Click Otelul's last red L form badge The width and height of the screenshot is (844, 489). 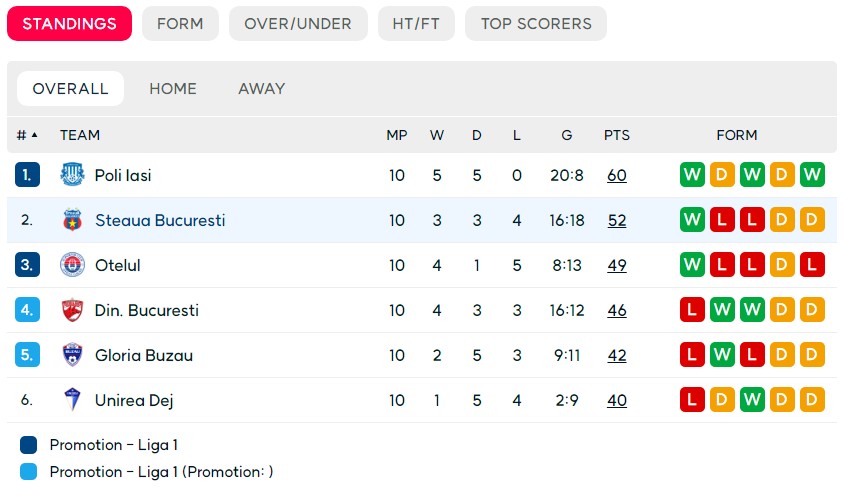pyautogui.click(x=812, y=264)
